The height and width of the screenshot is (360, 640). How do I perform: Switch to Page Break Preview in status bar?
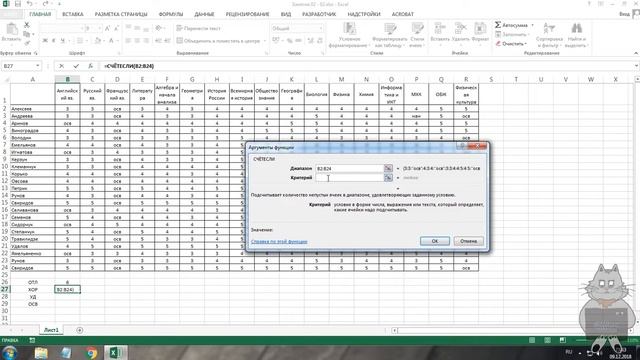click(562, 340)
